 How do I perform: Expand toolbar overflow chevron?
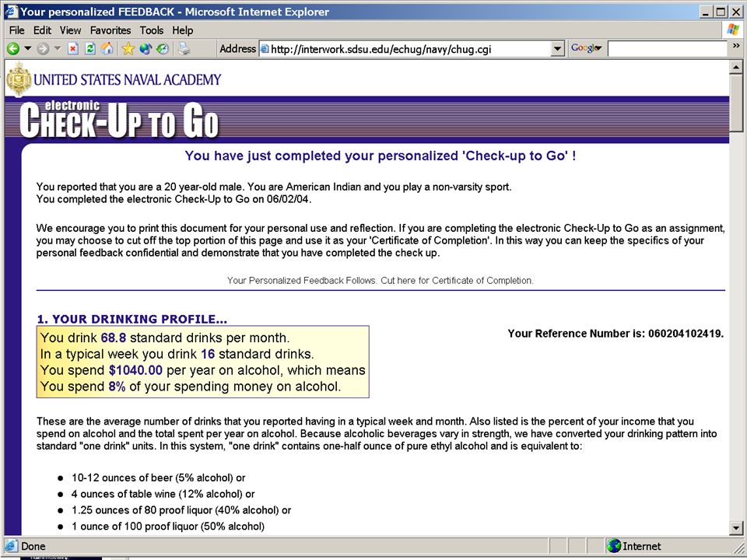pyautogui.click(x=736, y=46)
